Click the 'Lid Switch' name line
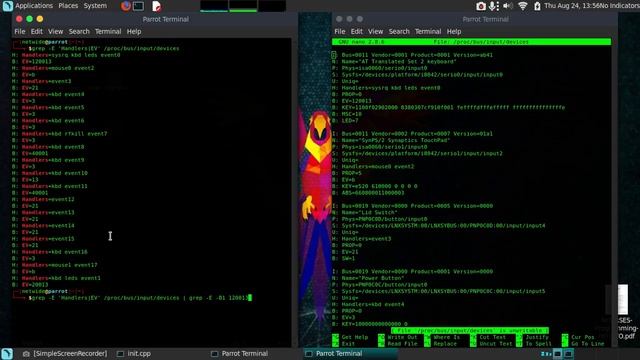Screen dimensions: 640x360 point(364,212)
